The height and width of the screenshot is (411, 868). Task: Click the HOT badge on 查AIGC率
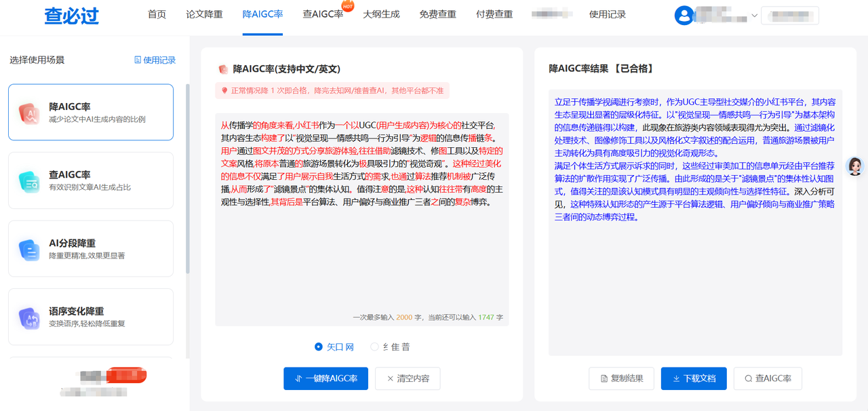[347, 6]
